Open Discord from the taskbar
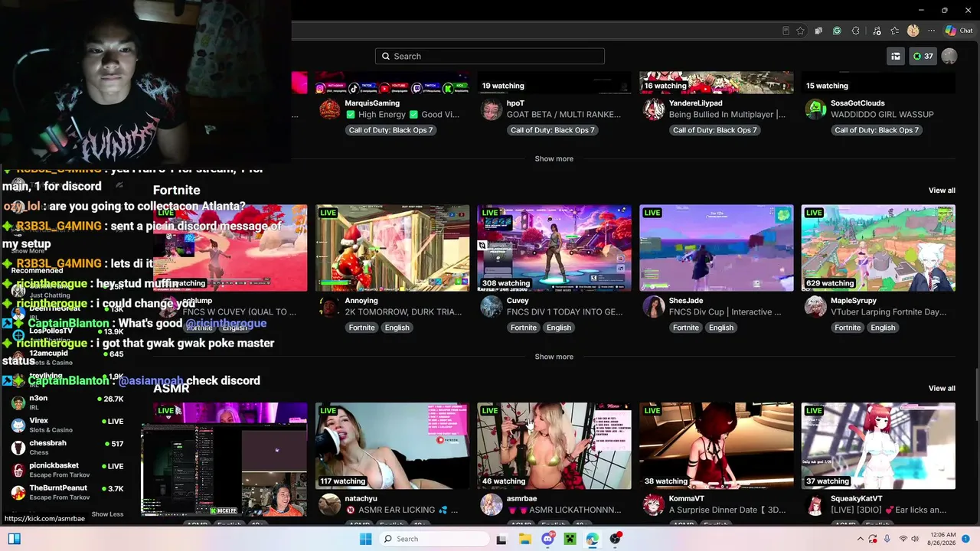The image size is (980, 551). tap(548, 539)
